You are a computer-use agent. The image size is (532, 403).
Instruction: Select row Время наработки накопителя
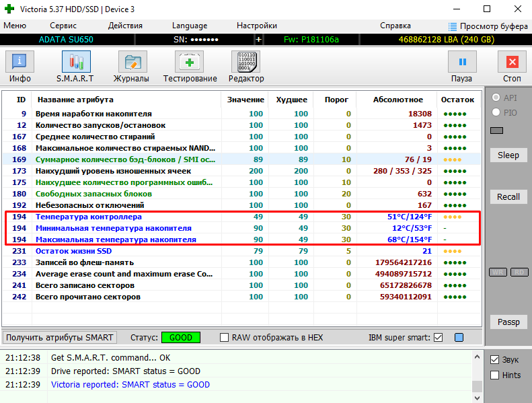click(x=241, y=114)
